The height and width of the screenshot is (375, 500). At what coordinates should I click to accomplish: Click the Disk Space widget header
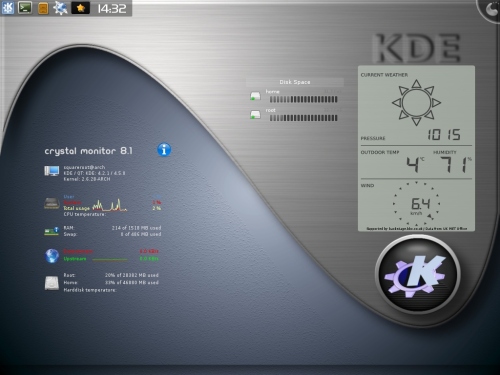[x=295, y=82]
